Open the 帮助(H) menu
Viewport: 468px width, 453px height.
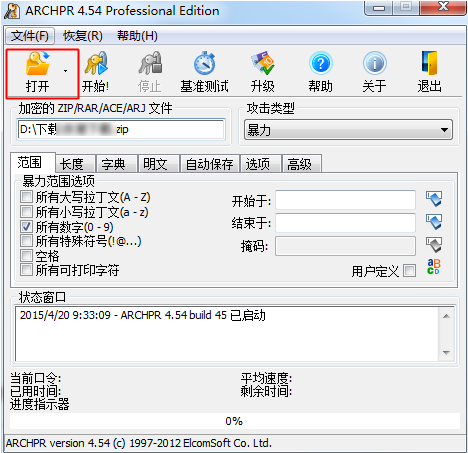[137, 36]
